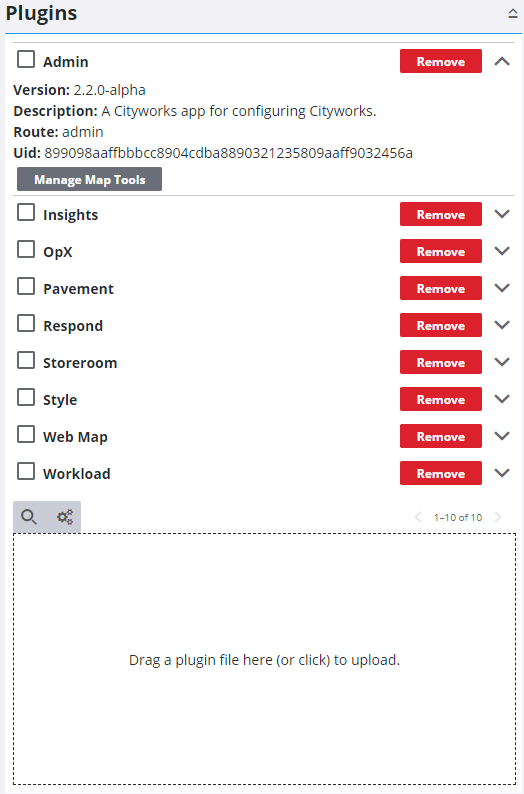Click the plugin file upload area
The image size is (524, 794).
coord(264,659)
